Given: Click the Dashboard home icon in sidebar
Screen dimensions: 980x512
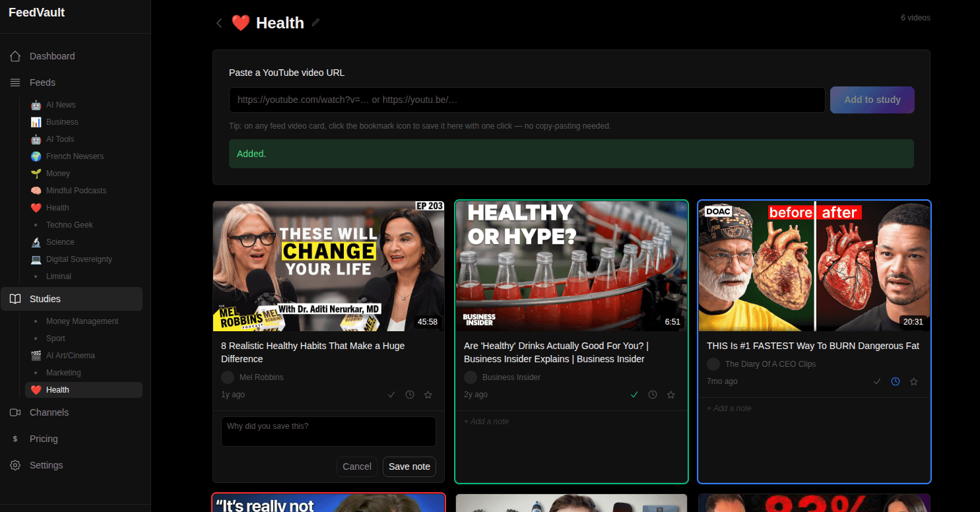Looking at the screenshot, I should click(x=15, y=56).
